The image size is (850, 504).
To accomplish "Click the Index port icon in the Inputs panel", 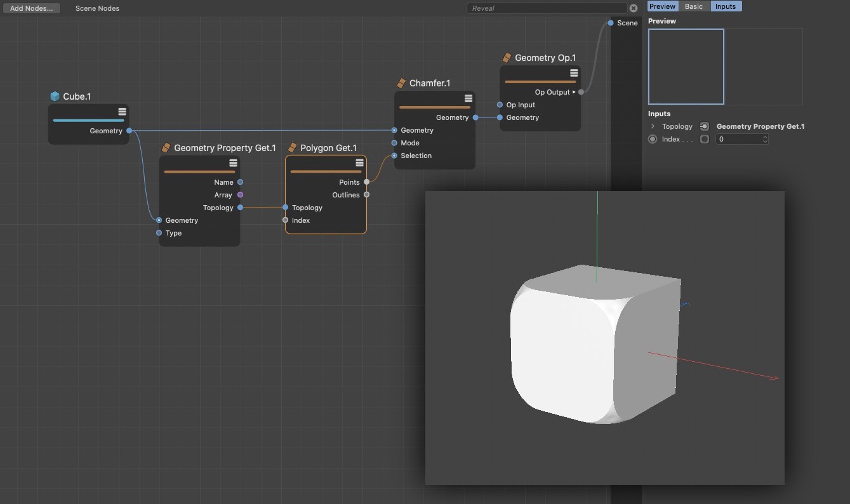I will [704, 139].
